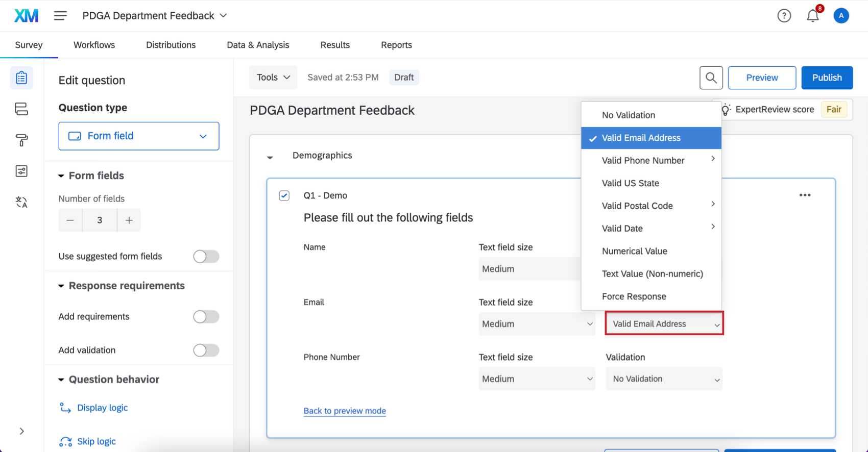Click the help question mark icon
This screenshot has width=868, height=452.
pyautogui.click(x=784, y=16)
